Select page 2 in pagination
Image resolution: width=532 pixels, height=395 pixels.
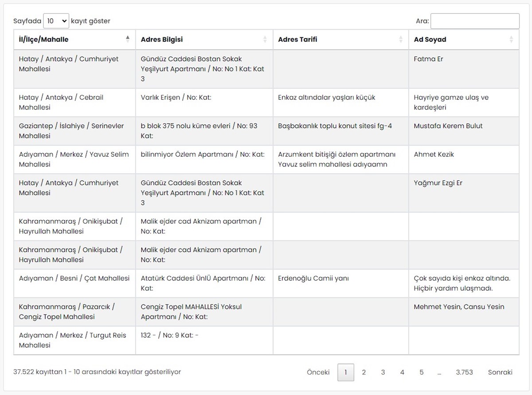(364, 372)
